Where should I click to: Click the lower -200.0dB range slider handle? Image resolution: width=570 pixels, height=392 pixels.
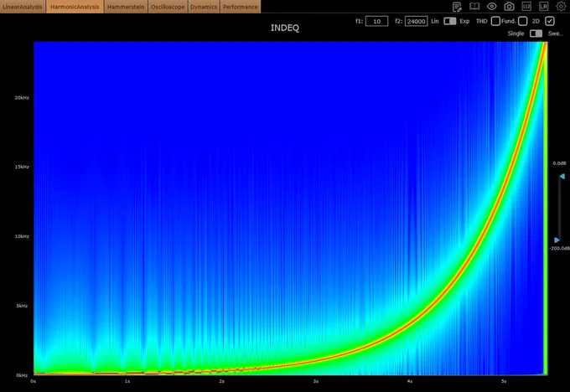pyautogui.click(x=557, y=240)
